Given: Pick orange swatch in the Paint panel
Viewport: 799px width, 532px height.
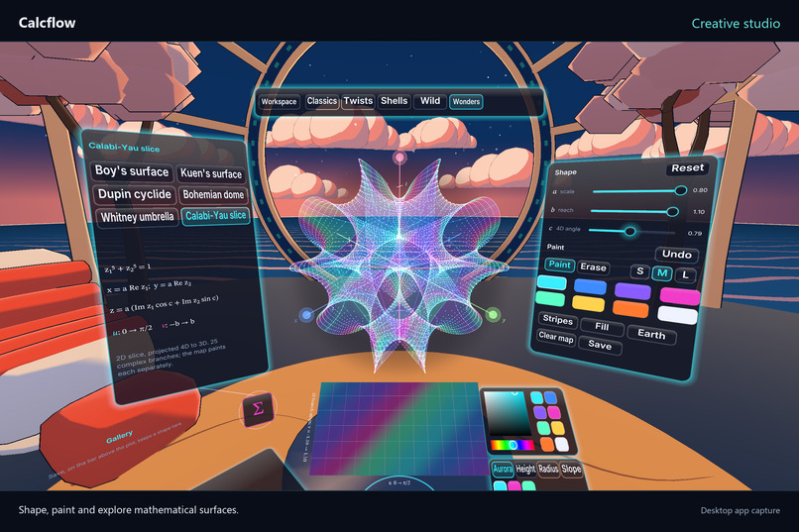Looking at the screenshot, I should (630, 308).
